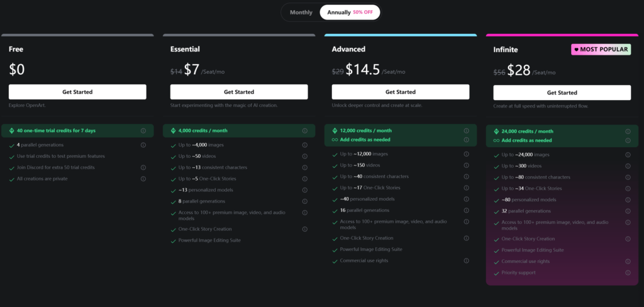Open info icon for Advanced Add credits as needed
The image size is (644, 307).
click(x=466, y=140)
